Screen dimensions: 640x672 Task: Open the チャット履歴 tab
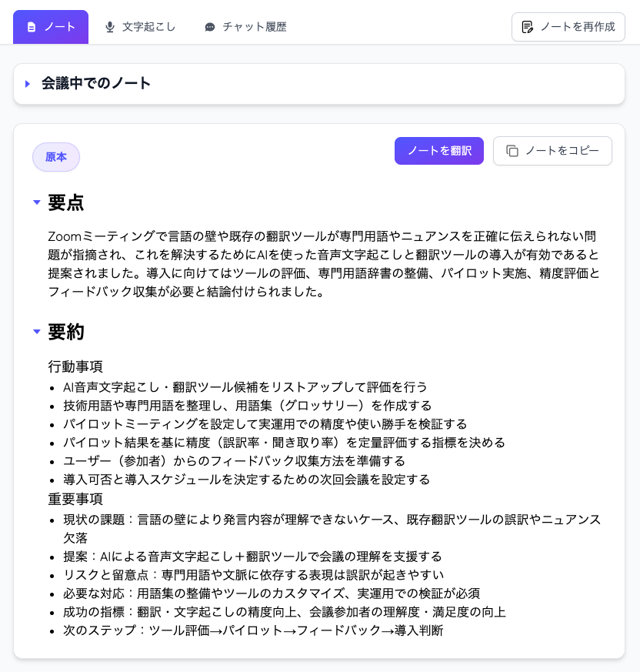click(x=254, y=26)
